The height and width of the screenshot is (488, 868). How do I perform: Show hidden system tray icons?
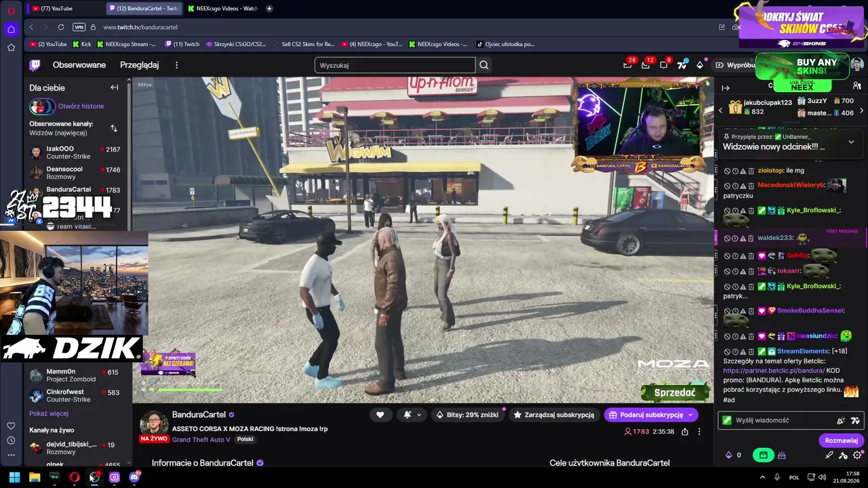pyautogui.click(x=762, y=477)
